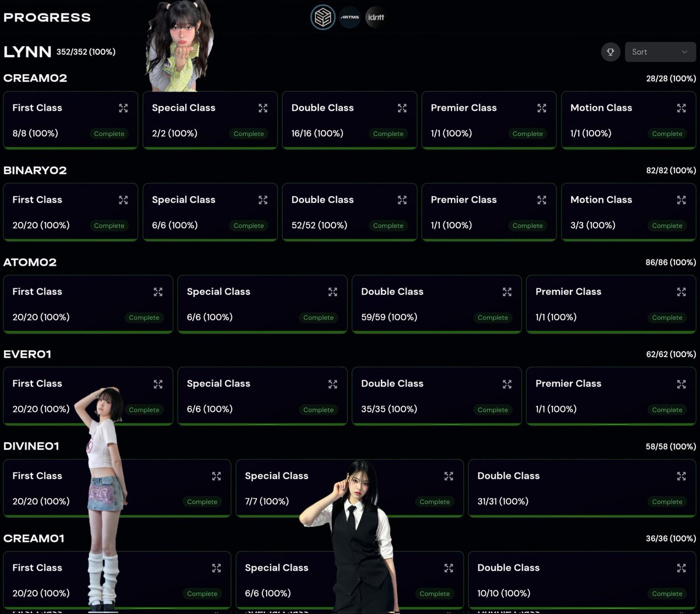Expand the ATOM02 Double Class card icon
700x614 pixels.
pyautogui.click(x=507, y=292)
